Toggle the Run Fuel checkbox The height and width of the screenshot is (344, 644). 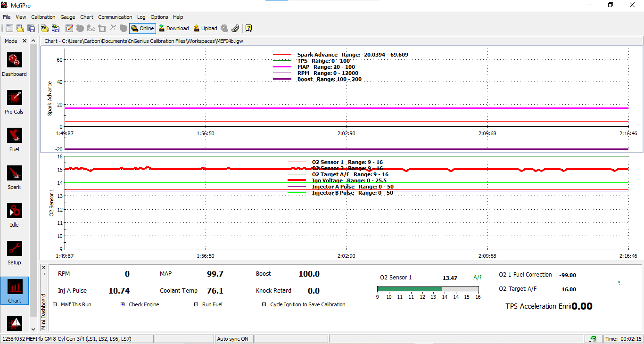(x=197, y=304)
